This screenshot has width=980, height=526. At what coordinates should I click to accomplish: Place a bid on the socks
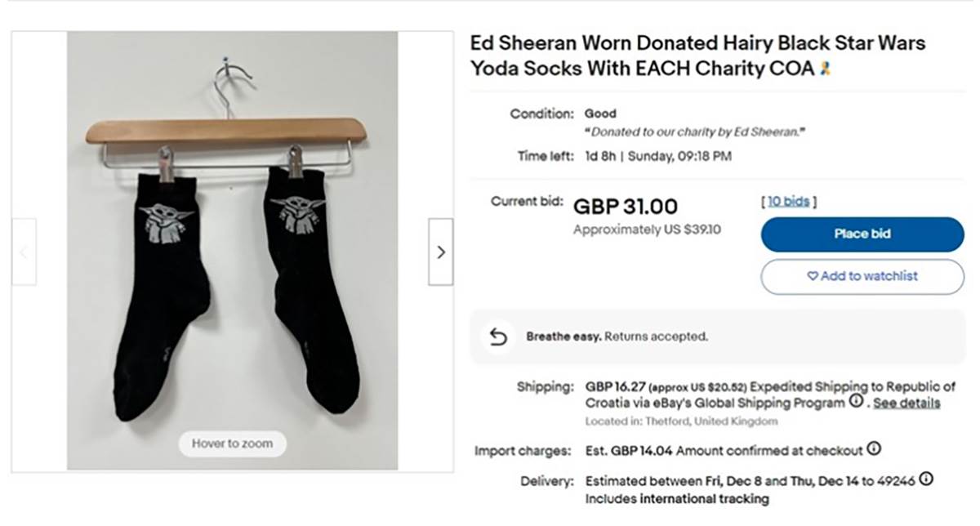point(862,234)
